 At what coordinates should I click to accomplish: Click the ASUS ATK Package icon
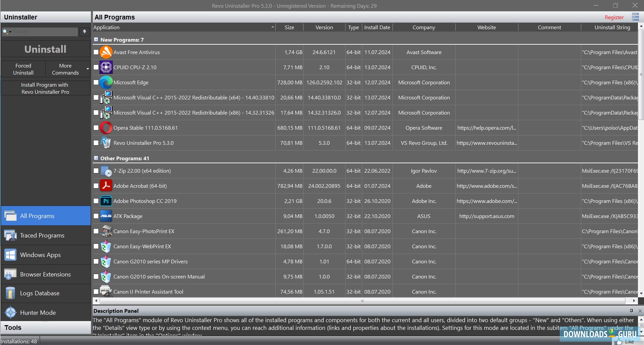[x=106, y=216]
